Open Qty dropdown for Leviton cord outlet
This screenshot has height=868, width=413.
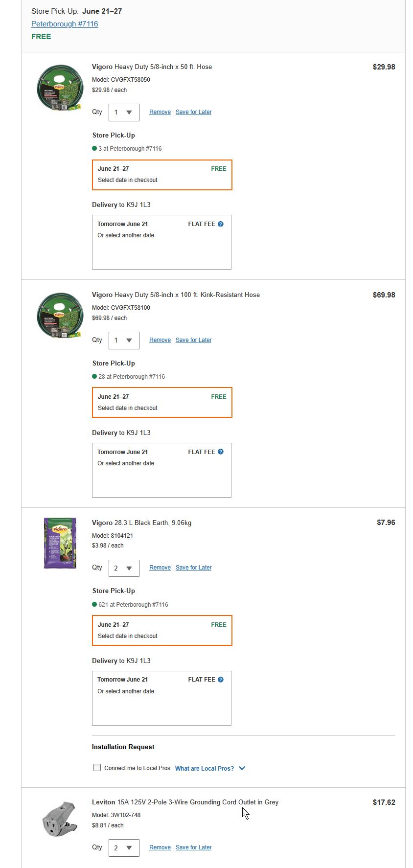tap(124, 848)
